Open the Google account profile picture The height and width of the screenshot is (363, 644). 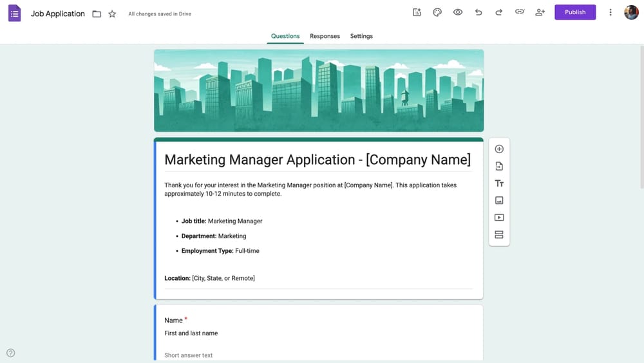tap(631, 12)
